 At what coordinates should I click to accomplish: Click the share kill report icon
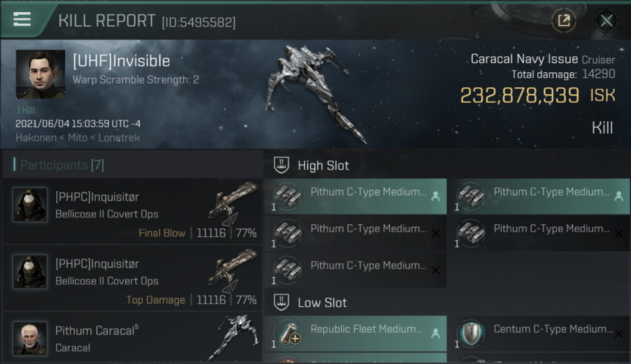coord(564,20)
